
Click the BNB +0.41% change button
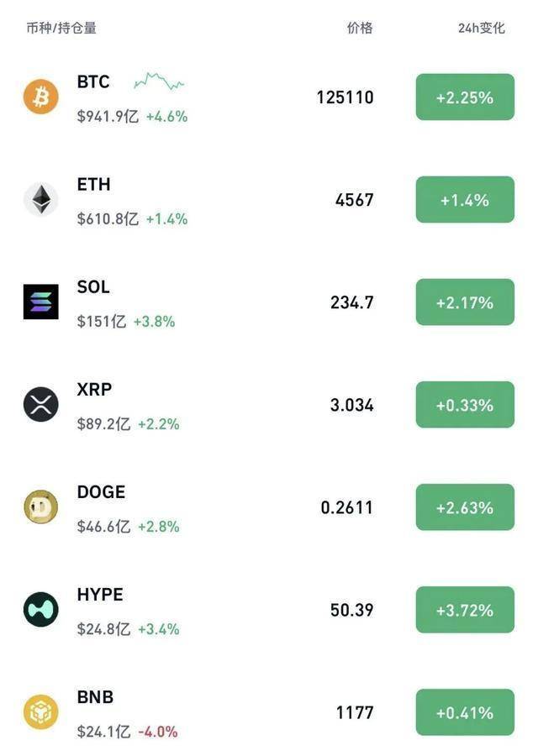[x=465, y=712]
